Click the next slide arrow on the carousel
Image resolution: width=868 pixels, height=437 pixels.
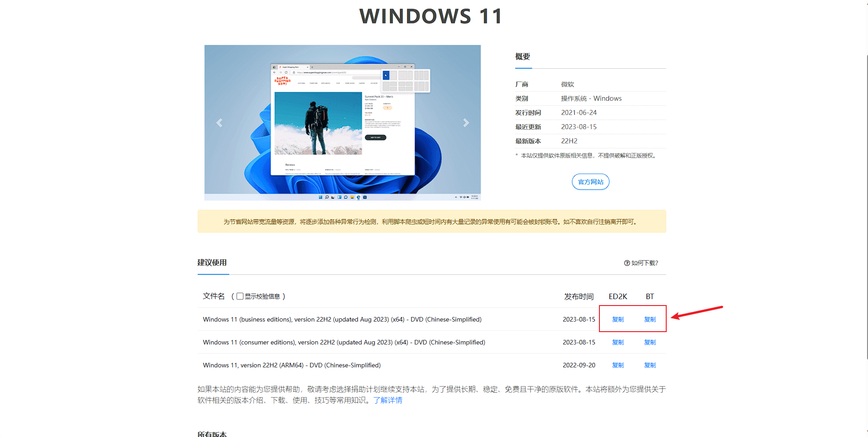(466, 123)
